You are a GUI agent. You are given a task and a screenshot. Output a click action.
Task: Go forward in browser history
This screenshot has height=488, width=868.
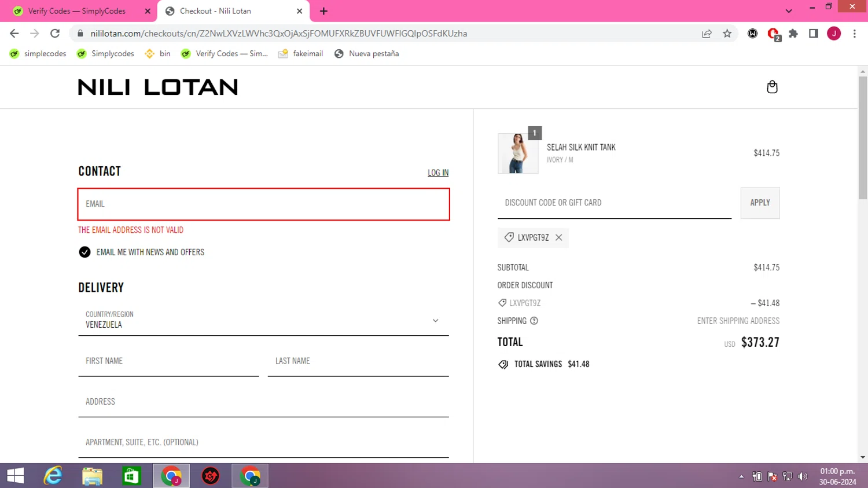click(x=35, y=34)
